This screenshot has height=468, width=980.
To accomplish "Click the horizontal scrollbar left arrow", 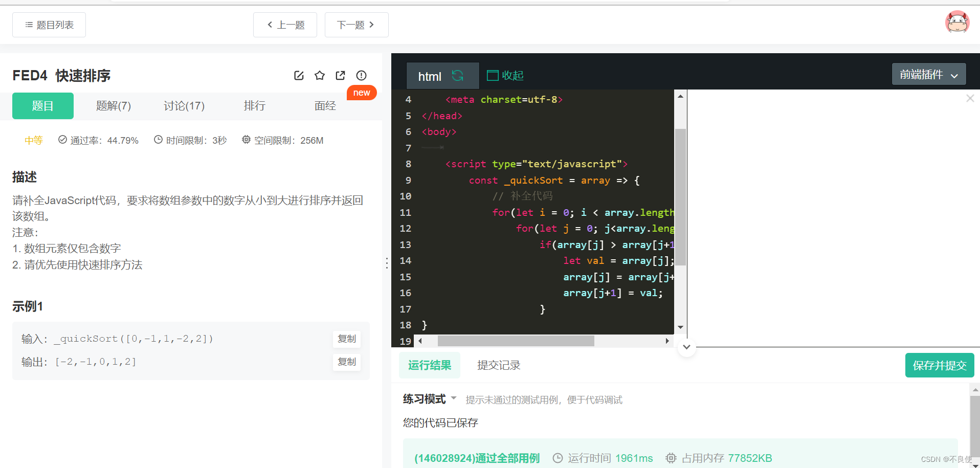I will click(x=420, y=341).
